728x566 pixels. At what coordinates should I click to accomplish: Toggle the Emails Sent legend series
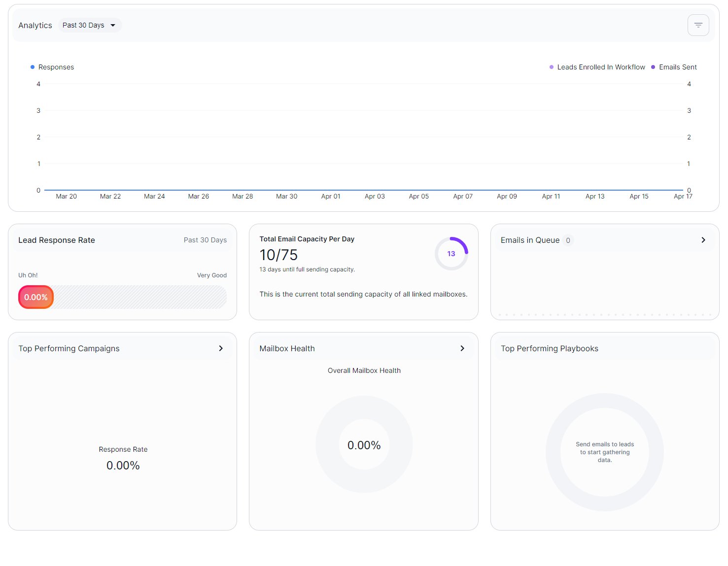pyautogui.click(x=674, y=67)
